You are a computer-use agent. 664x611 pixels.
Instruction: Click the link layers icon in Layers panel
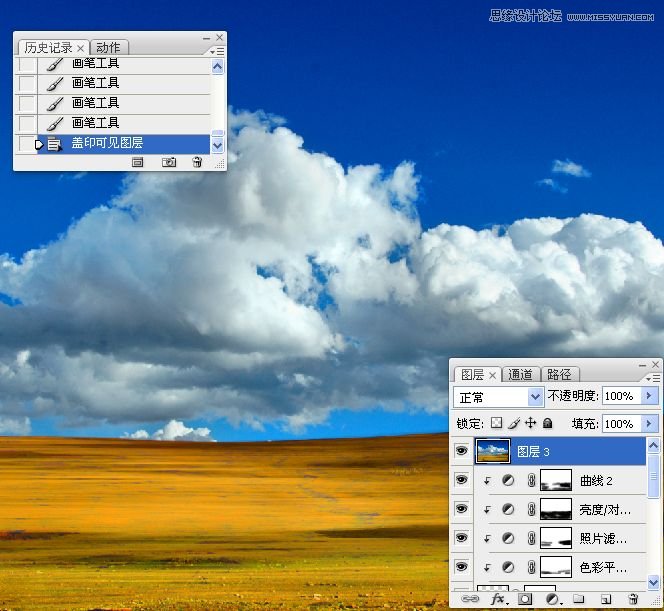coord(470,599)
